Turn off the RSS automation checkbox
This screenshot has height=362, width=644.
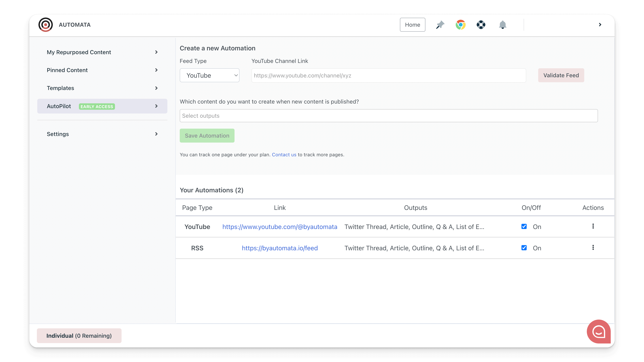pyautogui.click(x=524, y=248)
